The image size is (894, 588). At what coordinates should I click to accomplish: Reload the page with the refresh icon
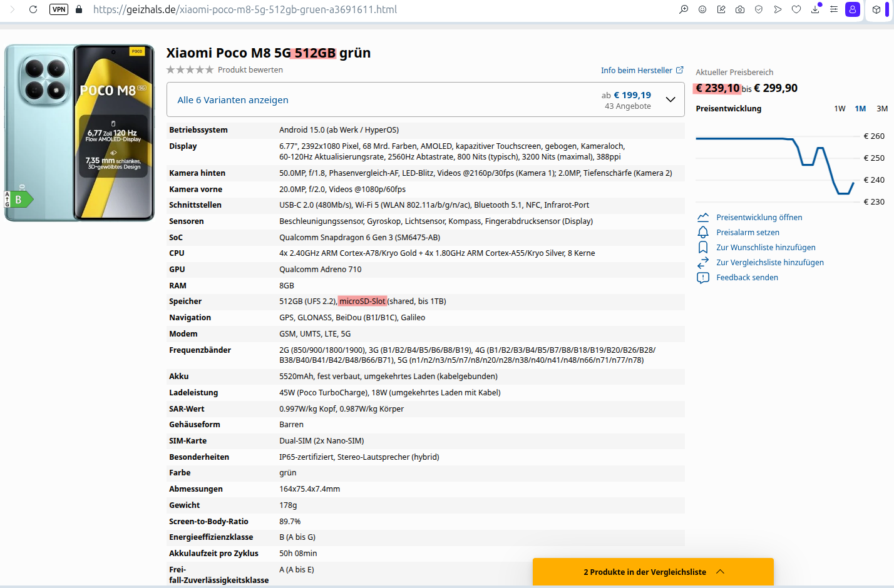click(x=33, y=9)
